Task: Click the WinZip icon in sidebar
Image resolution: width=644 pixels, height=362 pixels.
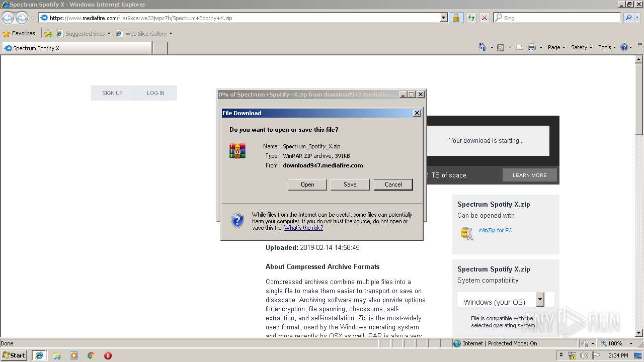Action: (466, 233)
